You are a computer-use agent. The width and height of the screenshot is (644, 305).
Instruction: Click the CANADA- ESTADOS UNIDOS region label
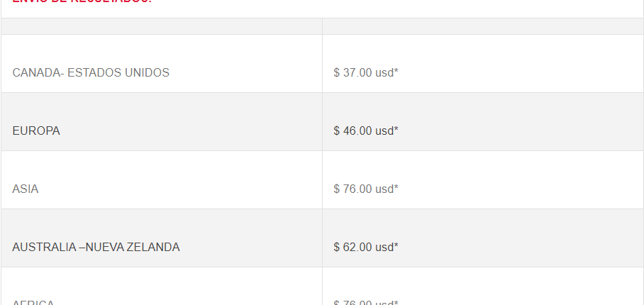(x=91, y=72)
